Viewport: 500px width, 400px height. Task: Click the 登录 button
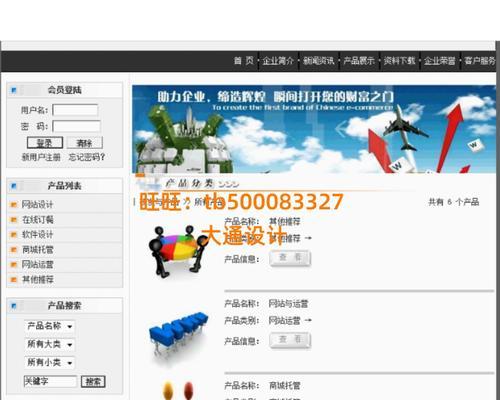point(45,143)
